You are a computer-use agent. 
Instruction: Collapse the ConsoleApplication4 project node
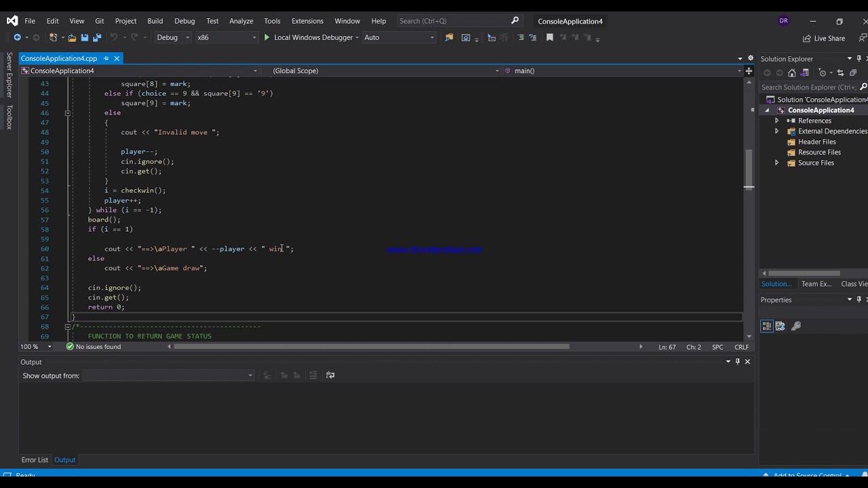click(768, 110)
